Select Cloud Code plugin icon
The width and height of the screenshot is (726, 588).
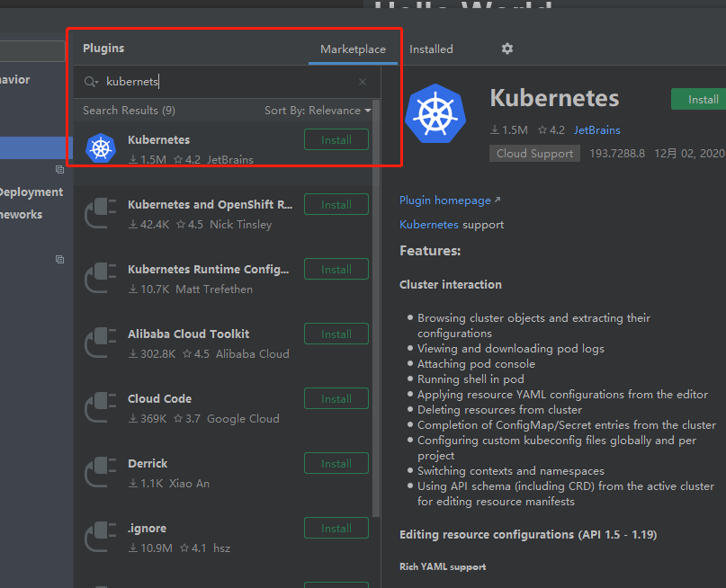(101, 407)
